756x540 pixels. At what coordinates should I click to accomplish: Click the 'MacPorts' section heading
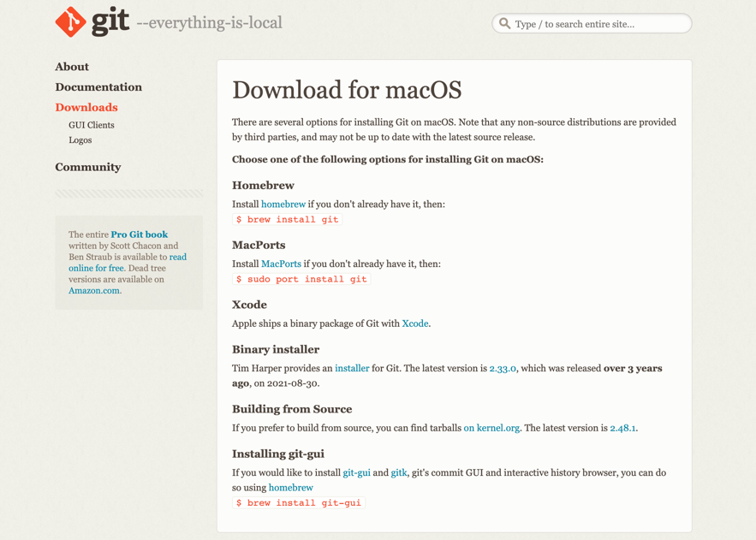click(x=259, y=246)
